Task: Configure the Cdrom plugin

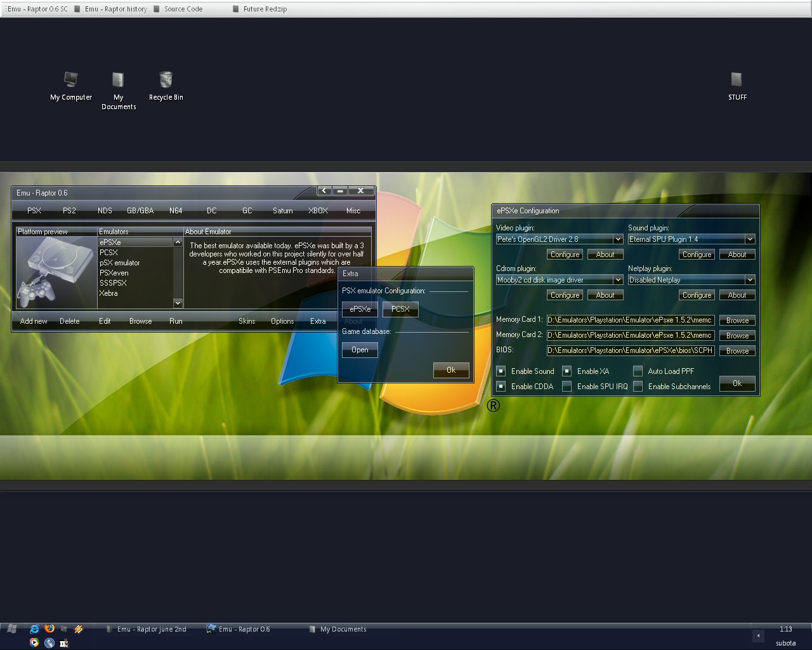Action: [x=565, y=295]
